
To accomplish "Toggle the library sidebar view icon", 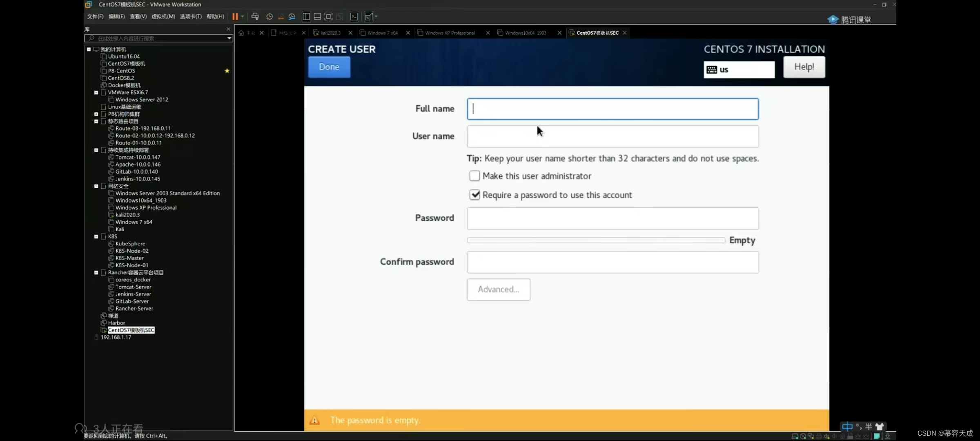I will point(306,17).
